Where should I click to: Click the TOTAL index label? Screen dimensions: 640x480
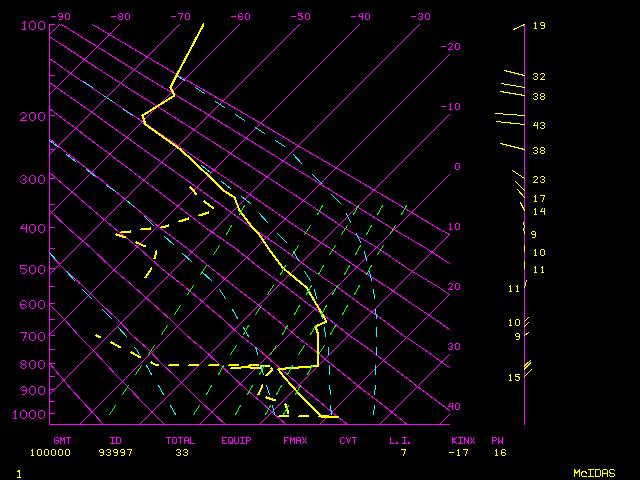click(x=181, y=440)
